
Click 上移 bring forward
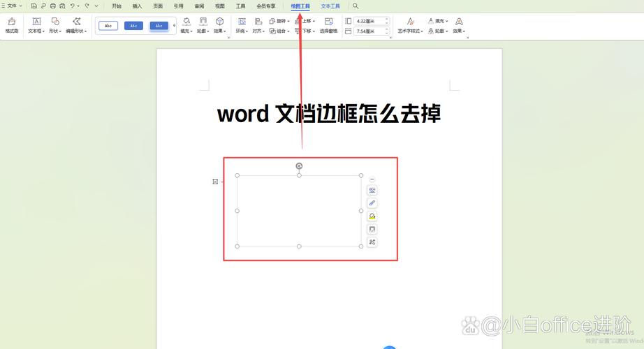[x=305, y=21]
